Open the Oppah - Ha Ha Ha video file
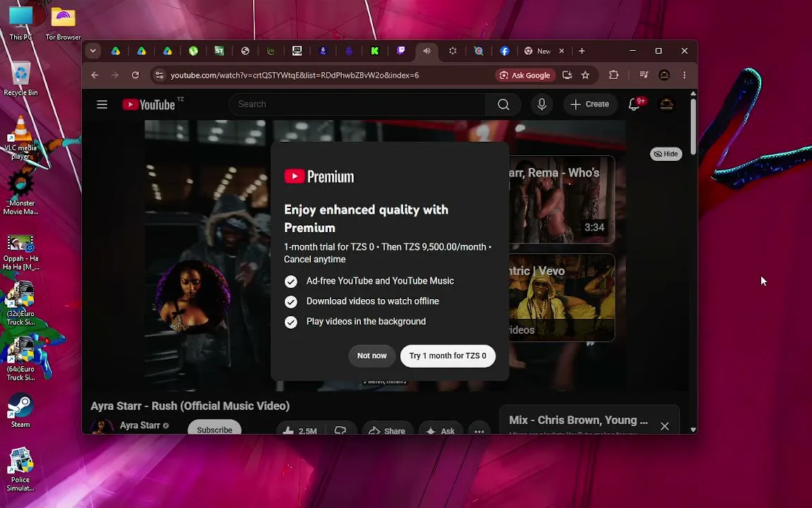This screenshot has width=812, height=508. pyautogui.click(x=20, y=253)
